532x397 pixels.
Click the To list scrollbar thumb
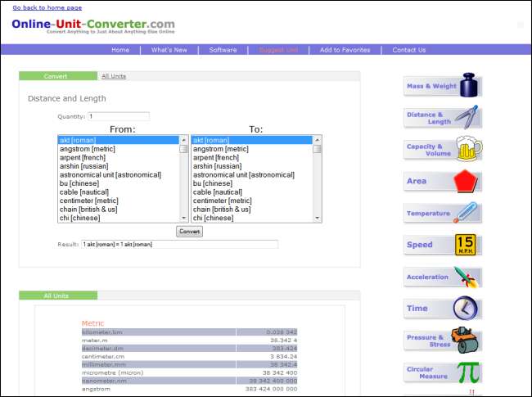[318, 149]
